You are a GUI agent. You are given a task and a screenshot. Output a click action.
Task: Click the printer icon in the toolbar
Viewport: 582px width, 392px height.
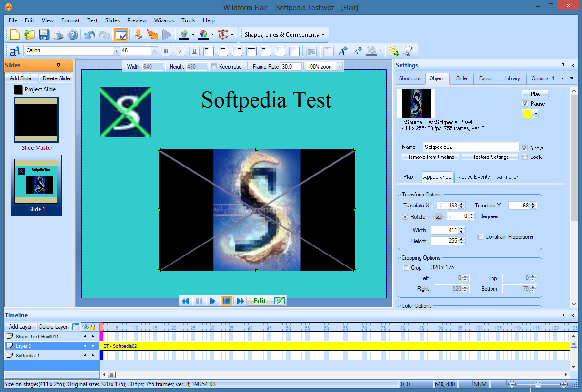pos(58,35)
